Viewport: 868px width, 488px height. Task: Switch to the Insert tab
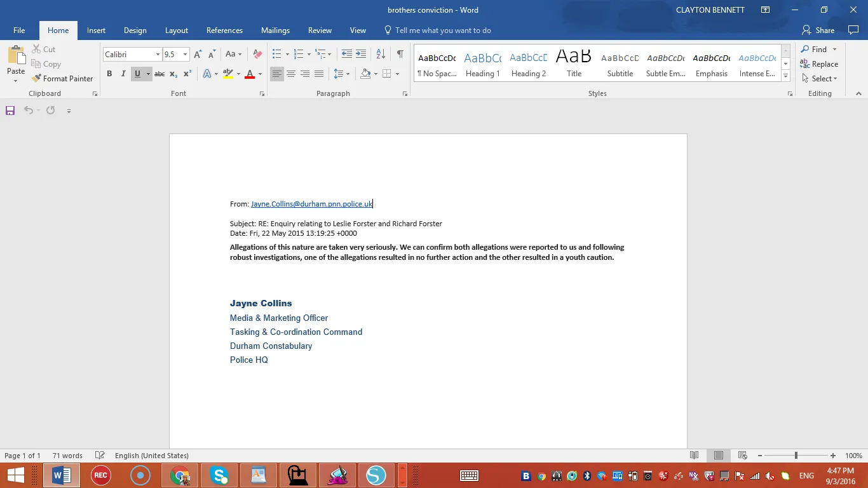[x=97, y=30]
